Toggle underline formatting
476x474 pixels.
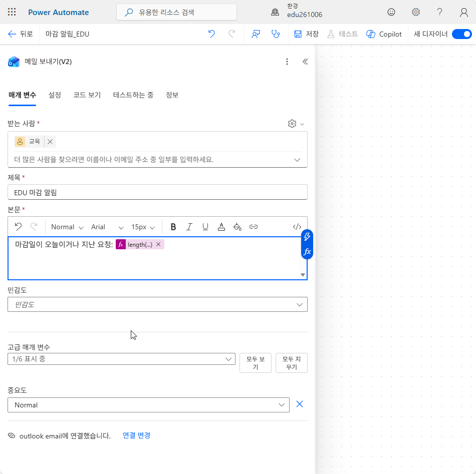point(205,227)
